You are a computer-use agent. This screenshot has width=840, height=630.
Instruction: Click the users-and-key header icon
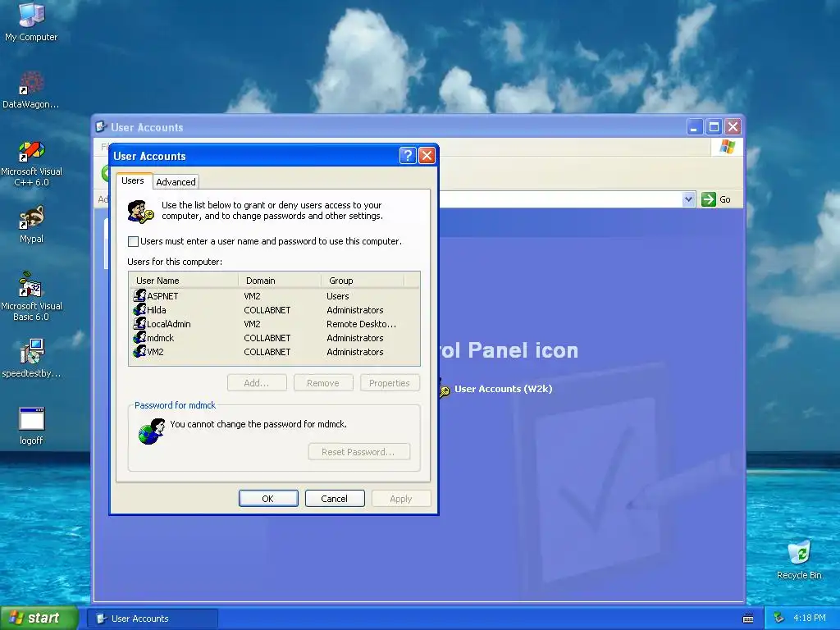(x=141, y=212)
